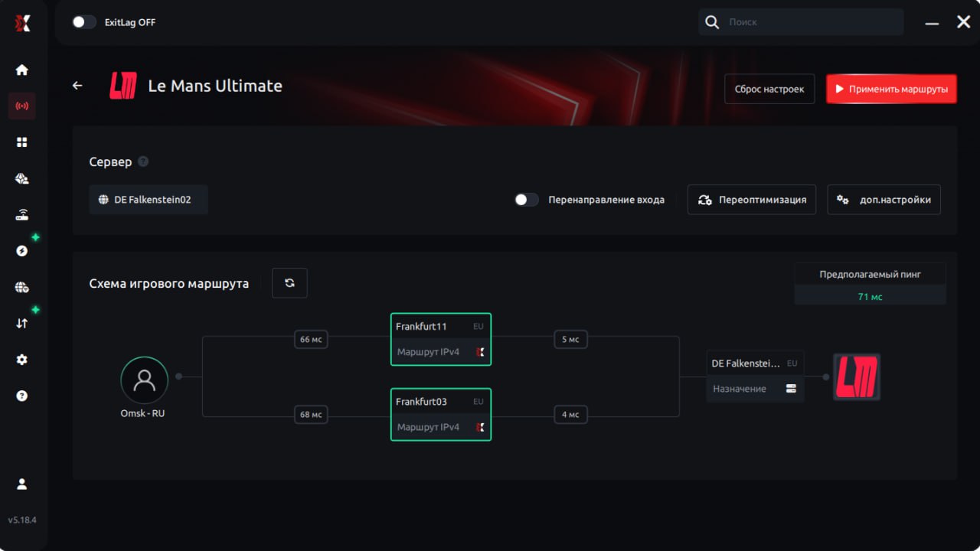980x551 pixels.
Task: Open the globe network sidebar icon
Action: [x=22, y=288]
